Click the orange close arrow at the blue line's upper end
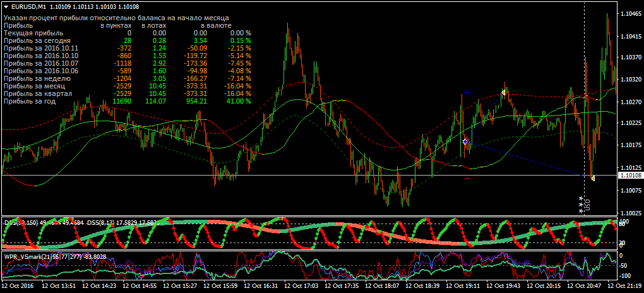 tap(503, 92)
